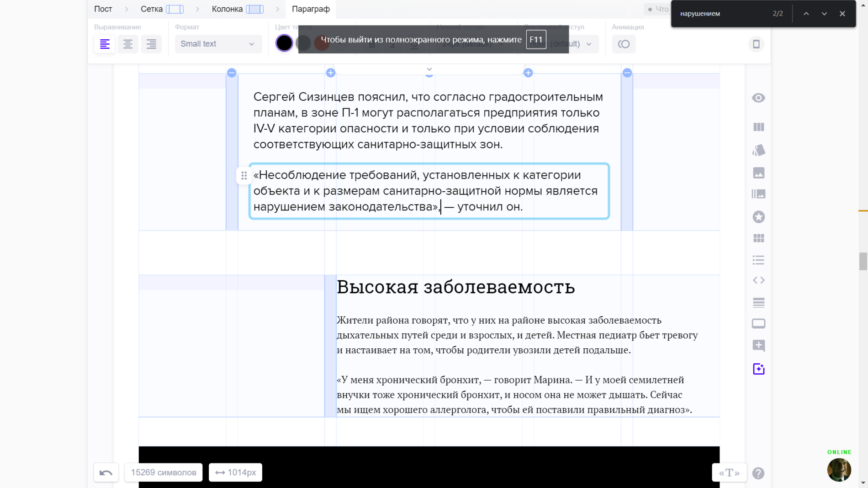Pick the red text color swatch
868x488 pixels.
pos(322,43)
